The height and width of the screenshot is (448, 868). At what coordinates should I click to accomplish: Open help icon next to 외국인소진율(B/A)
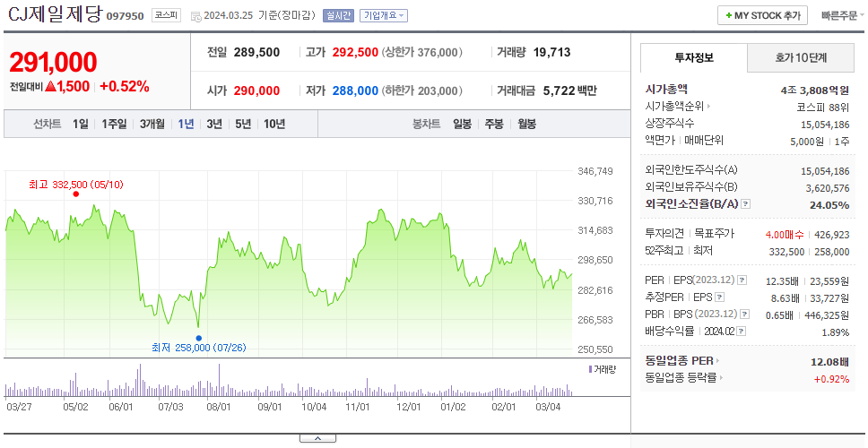click(x=746, y=204)
